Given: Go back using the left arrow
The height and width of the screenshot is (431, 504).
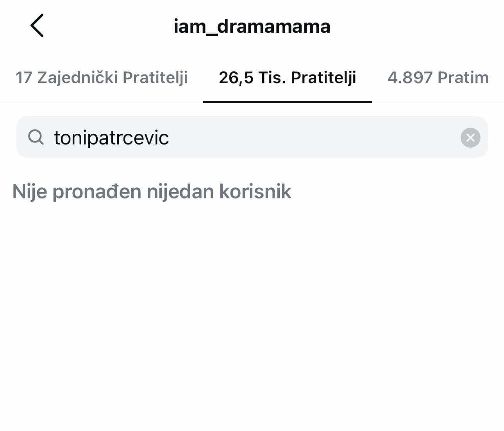Looking at the screenshot, I should (37, 26).
